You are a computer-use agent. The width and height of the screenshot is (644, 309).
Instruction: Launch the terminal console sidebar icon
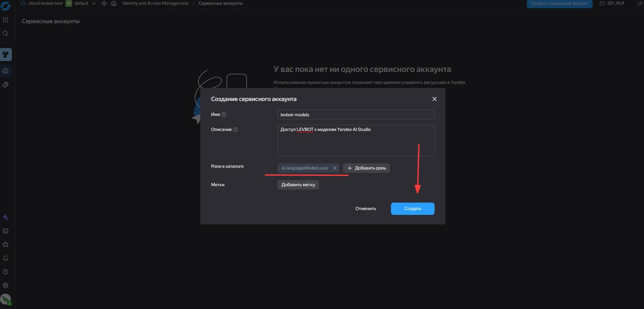tap(5, 231)
